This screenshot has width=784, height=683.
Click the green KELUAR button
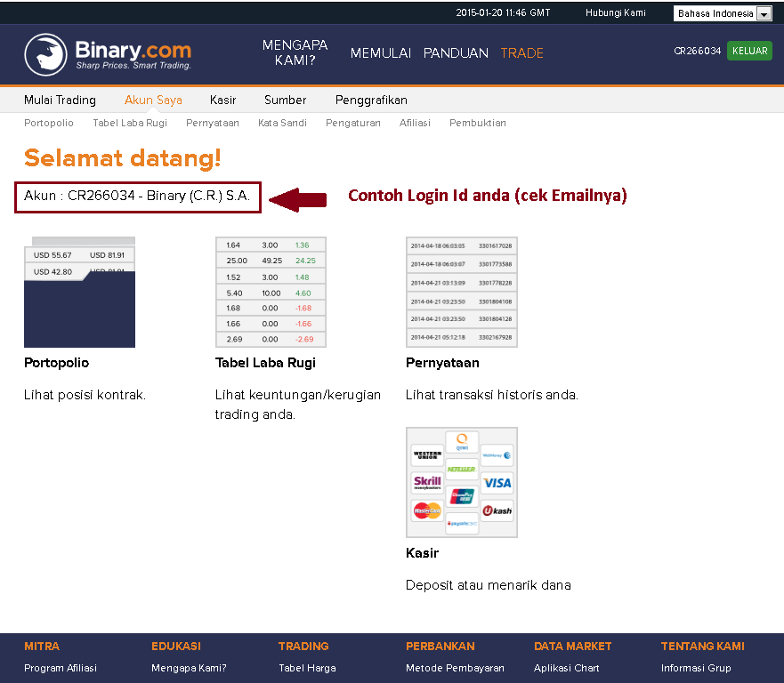749,51
